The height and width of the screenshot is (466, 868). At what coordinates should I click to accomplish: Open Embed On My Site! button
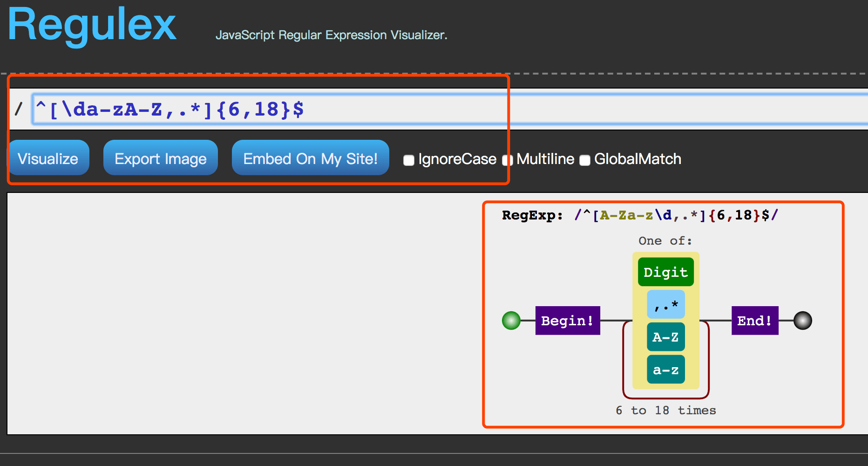pos(311,158)
